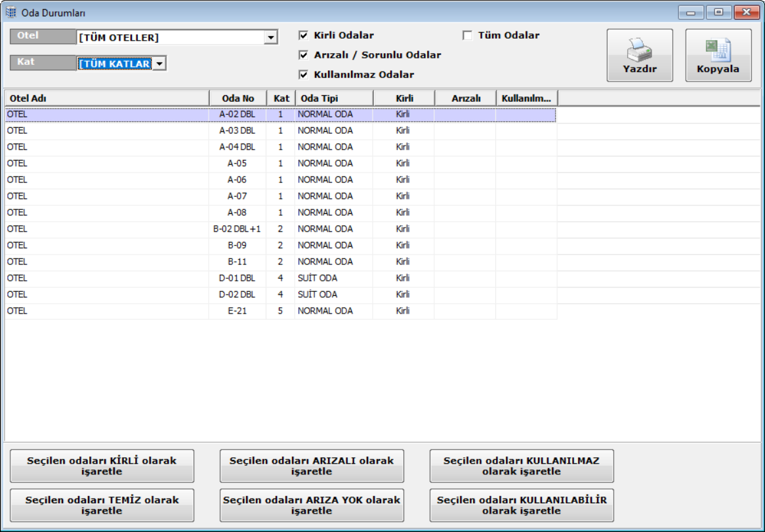765x532 pixels.
Task: Enable the Tüm Odalar checkbox
Action: pos(467,35)
